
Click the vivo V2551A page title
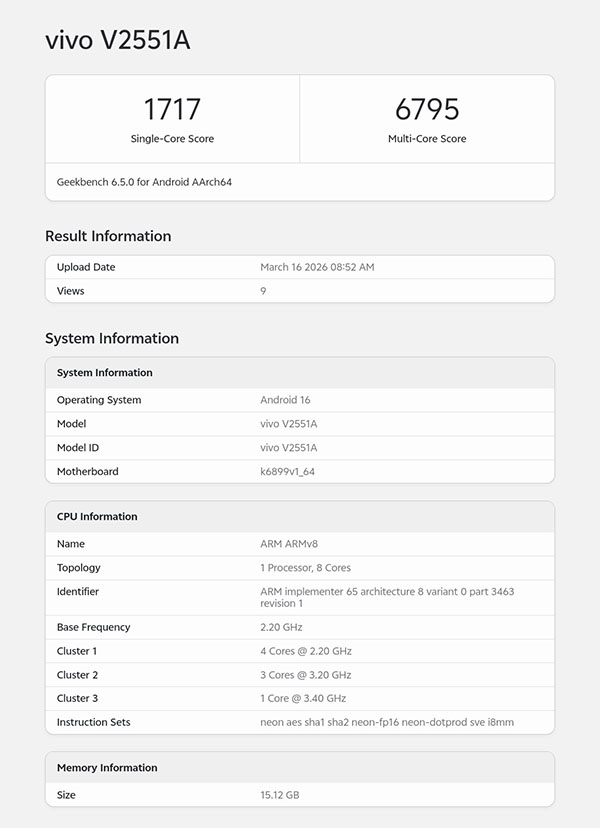(x=117, y=40)
